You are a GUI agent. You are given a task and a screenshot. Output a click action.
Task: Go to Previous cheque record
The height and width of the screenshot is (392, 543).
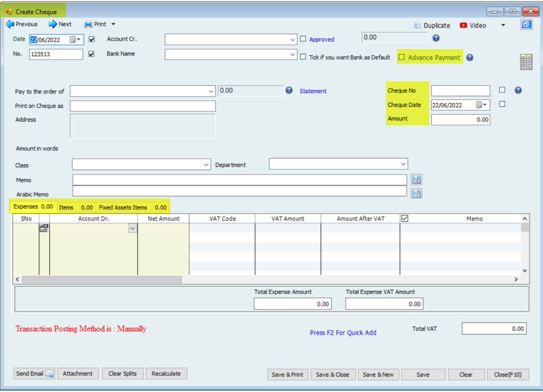click(x=22, y=24)
